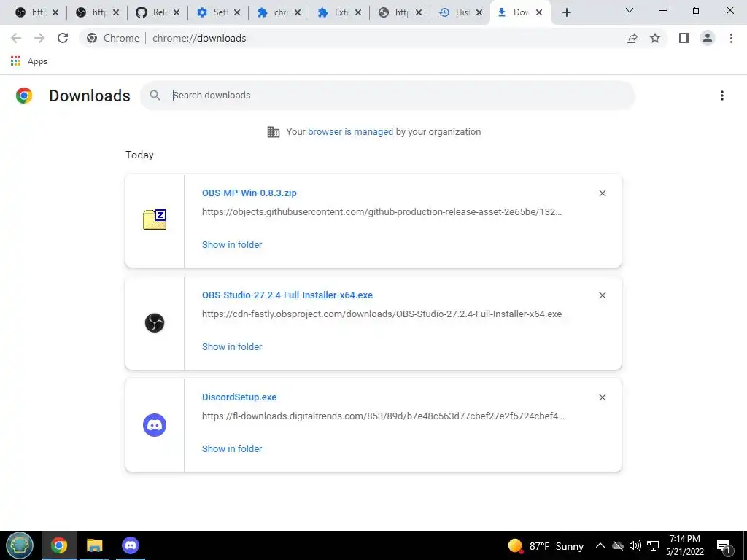Click the browser back arrow

(x=16, y=38)
